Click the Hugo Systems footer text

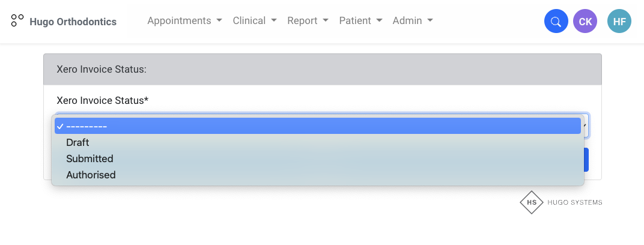tap(574, 202)
